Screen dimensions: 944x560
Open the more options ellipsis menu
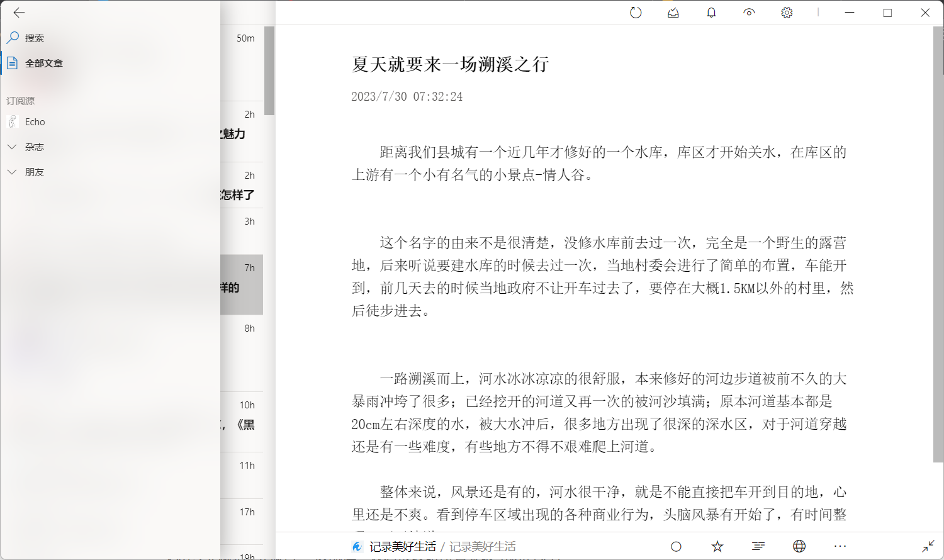pos(840,546)
